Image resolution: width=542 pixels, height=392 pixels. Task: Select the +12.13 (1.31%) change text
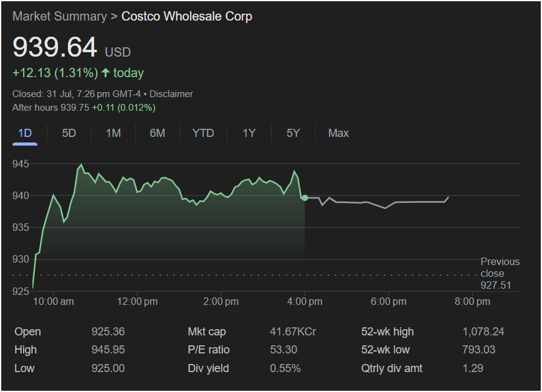click(55, 73)
